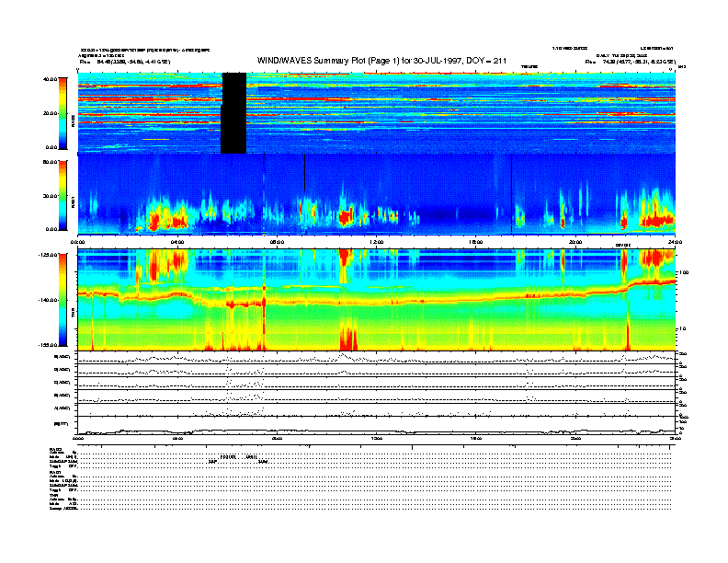Click the 24:00 time label under RAD1 panel
The height and width of the screenshot is (563, 728).
(x=675, y=242)
